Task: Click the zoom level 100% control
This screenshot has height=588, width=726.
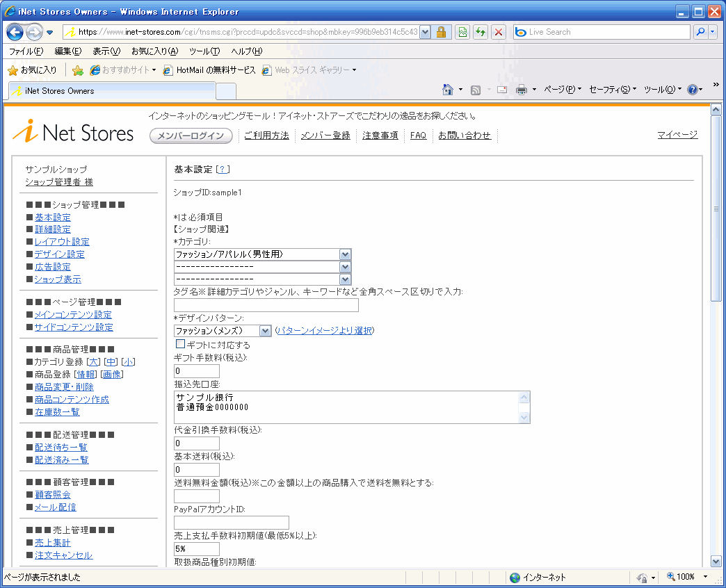Action: click(685, 577)
